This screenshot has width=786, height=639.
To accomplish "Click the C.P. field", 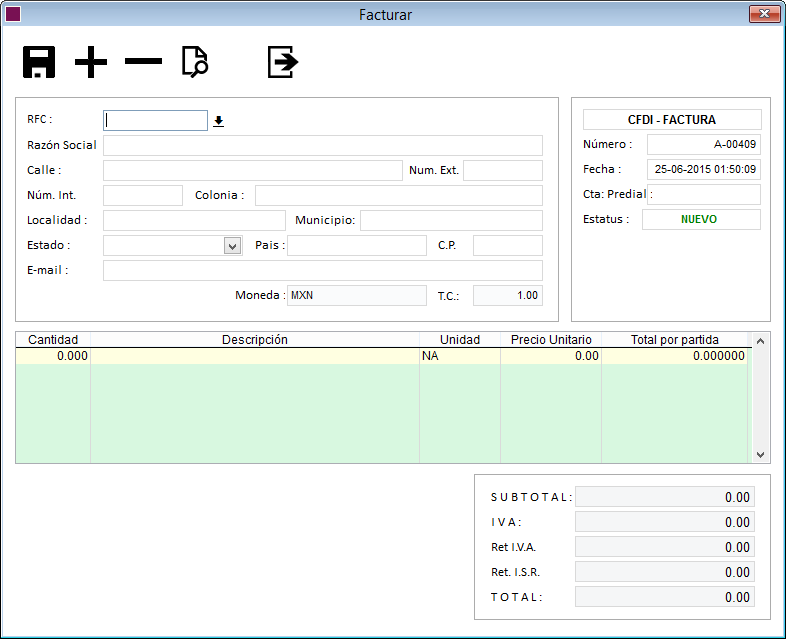I will (508, 246).
